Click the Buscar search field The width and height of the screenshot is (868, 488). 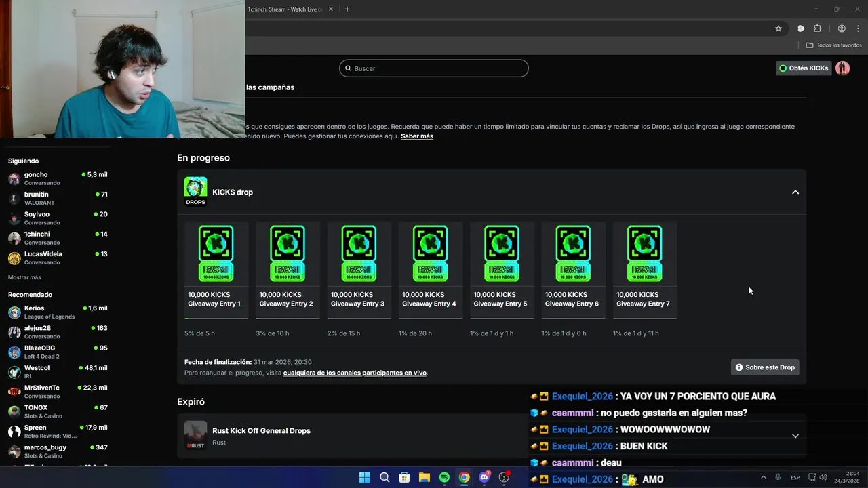tap(433, 68)
